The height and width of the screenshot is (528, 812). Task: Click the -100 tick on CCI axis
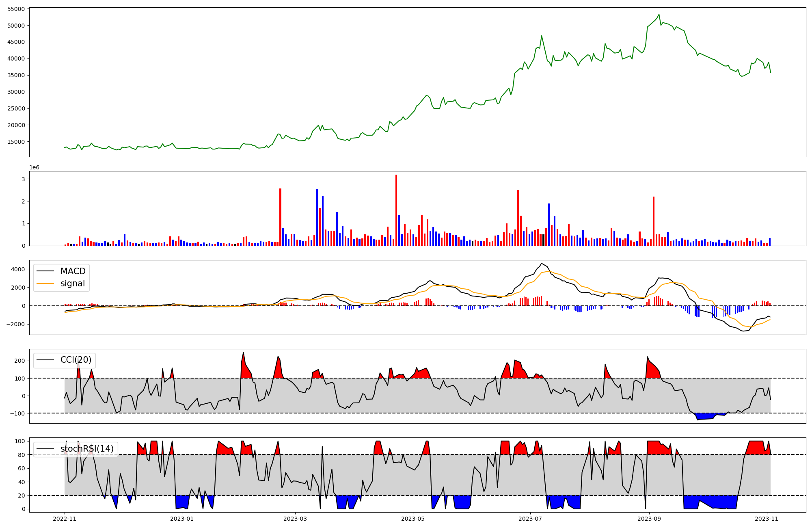pos(17,413)
